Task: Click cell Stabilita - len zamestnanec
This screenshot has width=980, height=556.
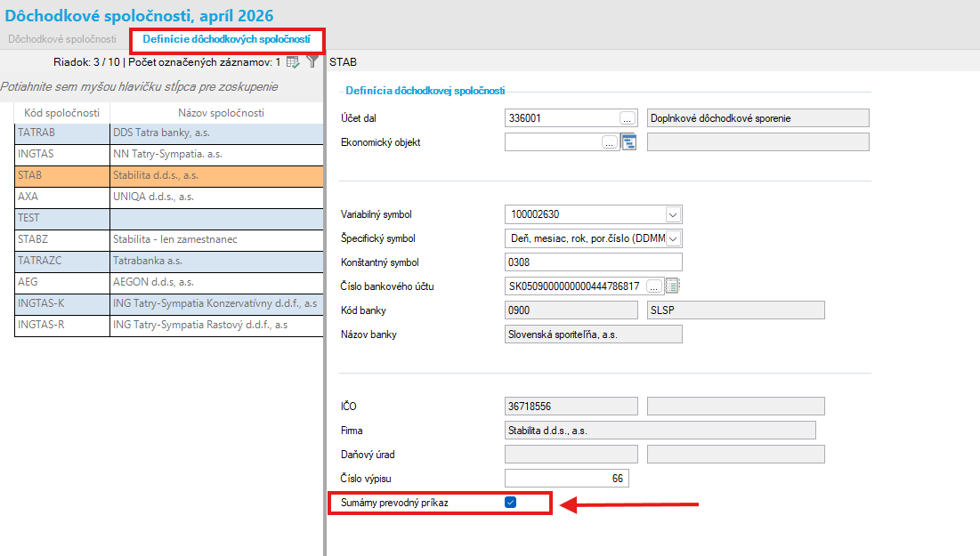Action: tap(217, 239)
